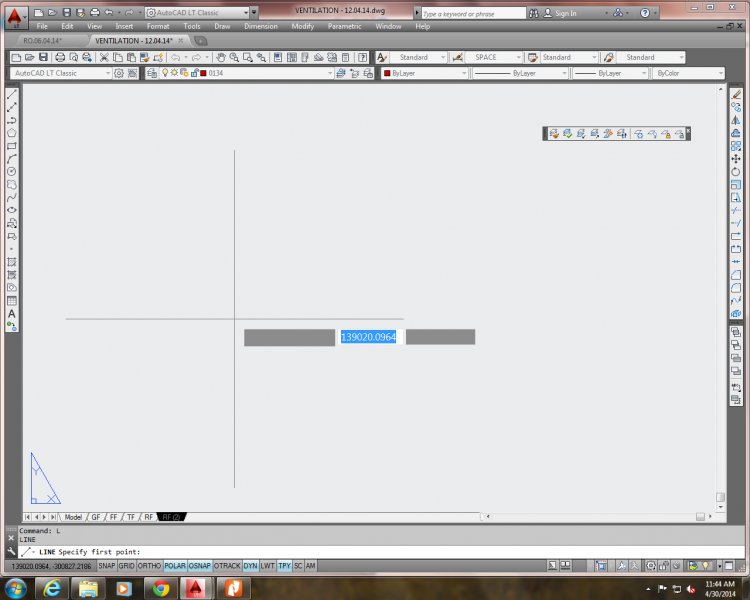Toggle POLAR tracking in status bar

tap(175, 566)
